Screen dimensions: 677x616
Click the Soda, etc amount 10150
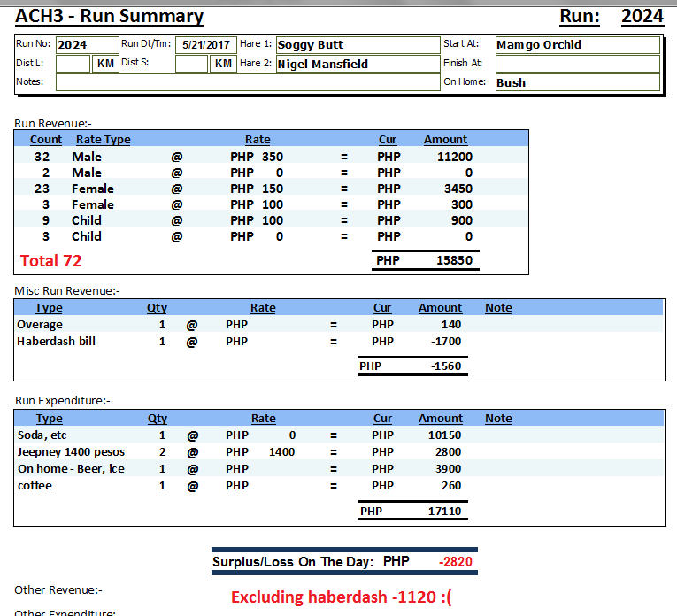click(x=444, y=435)
